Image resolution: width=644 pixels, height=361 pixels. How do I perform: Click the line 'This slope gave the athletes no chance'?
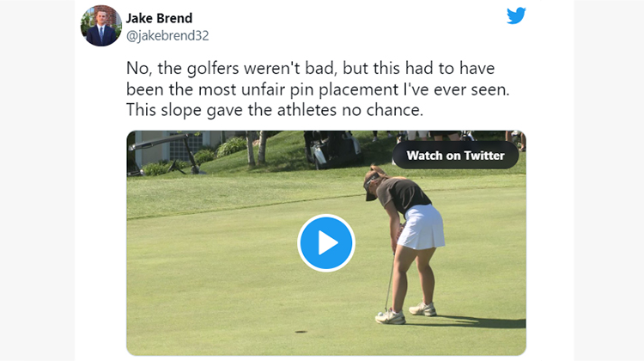[275, 110]
